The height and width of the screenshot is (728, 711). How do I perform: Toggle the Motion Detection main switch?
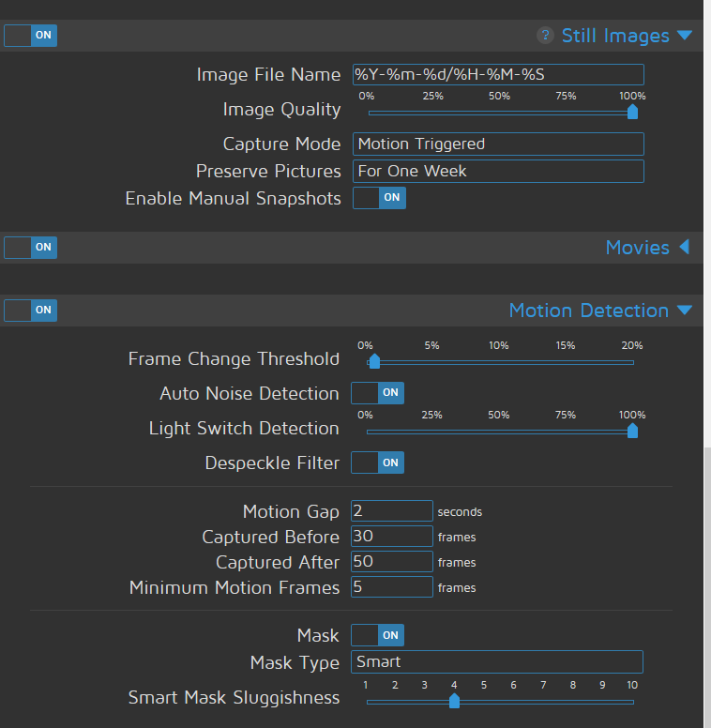31,310
